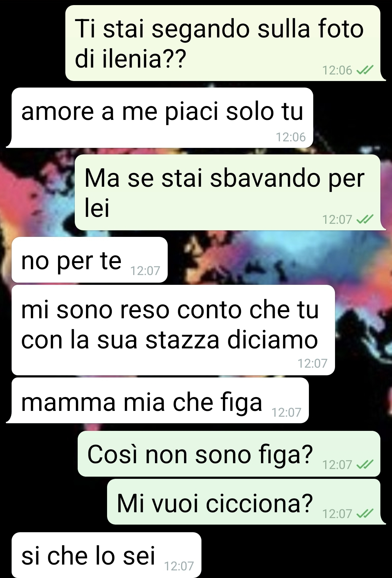Tap the 12:07 timestamp beside 'no per te'
Viewport: 392px width, 578px height.
click(145, 271)
